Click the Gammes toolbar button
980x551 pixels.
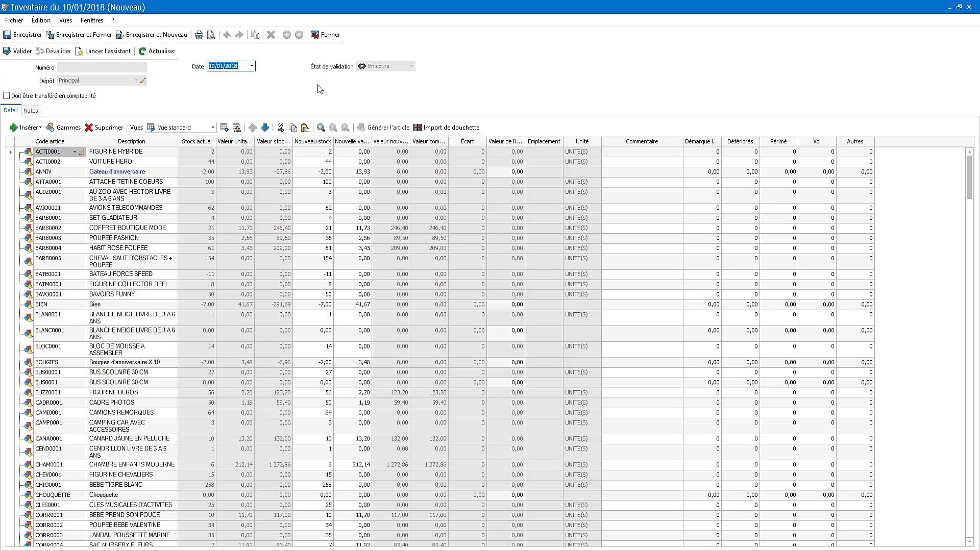[63, 128]
